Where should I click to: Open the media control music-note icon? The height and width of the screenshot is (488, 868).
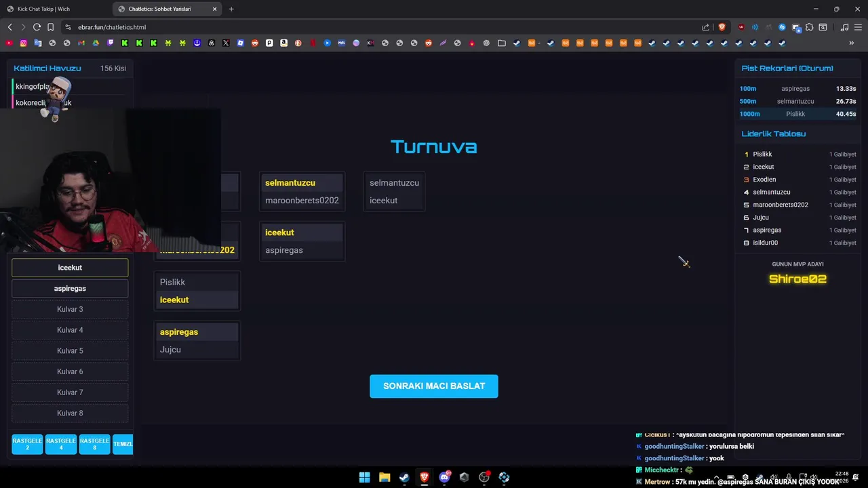[x=844, y=27]
